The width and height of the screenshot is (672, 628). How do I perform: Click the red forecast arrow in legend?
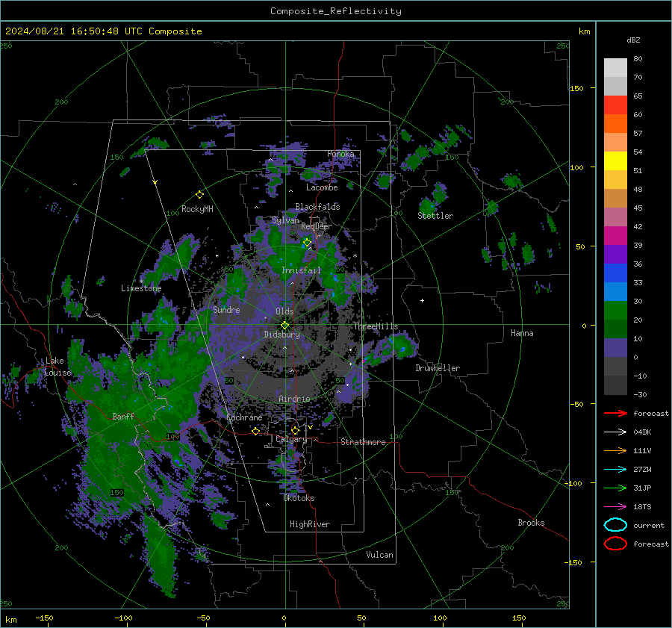[615, 413]
